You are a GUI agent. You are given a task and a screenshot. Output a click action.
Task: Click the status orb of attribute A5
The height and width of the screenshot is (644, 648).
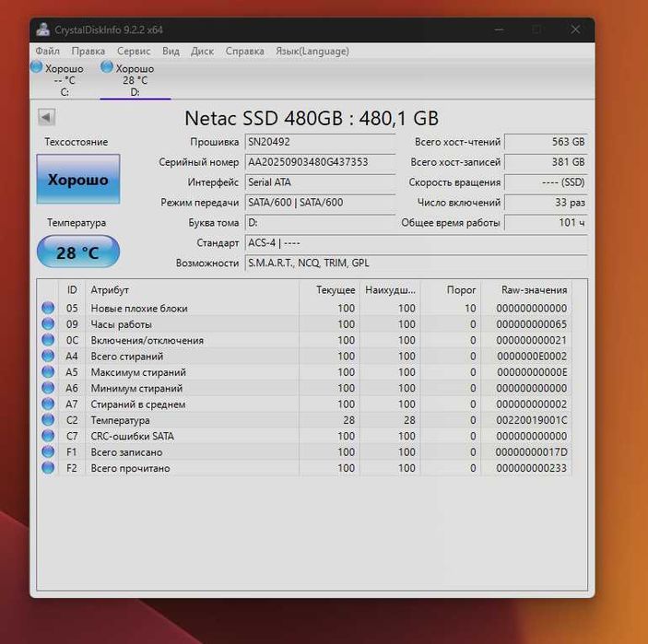click(48, 372)
